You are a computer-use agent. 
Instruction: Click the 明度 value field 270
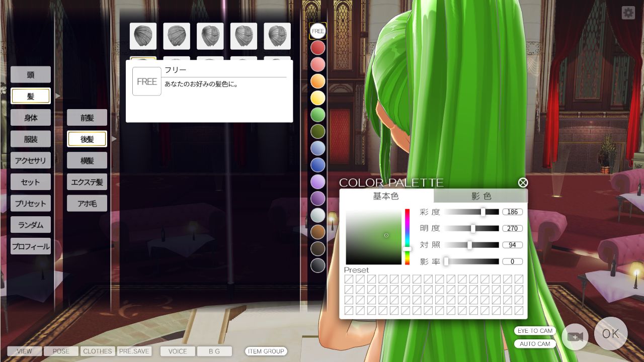tap(513, 229)
